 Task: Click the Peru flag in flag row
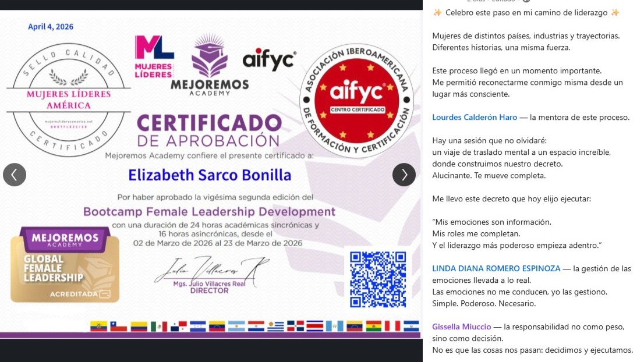[x=392, y=326]
